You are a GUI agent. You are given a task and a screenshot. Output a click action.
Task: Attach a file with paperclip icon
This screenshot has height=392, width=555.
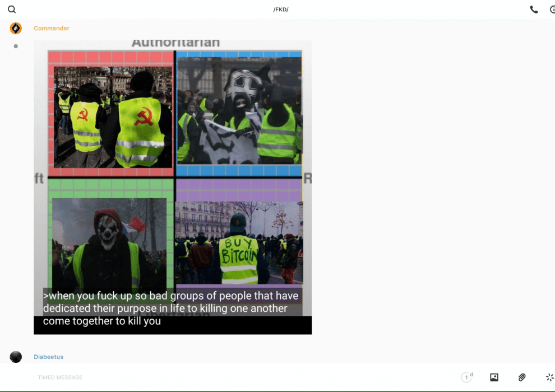pos(522,377)
